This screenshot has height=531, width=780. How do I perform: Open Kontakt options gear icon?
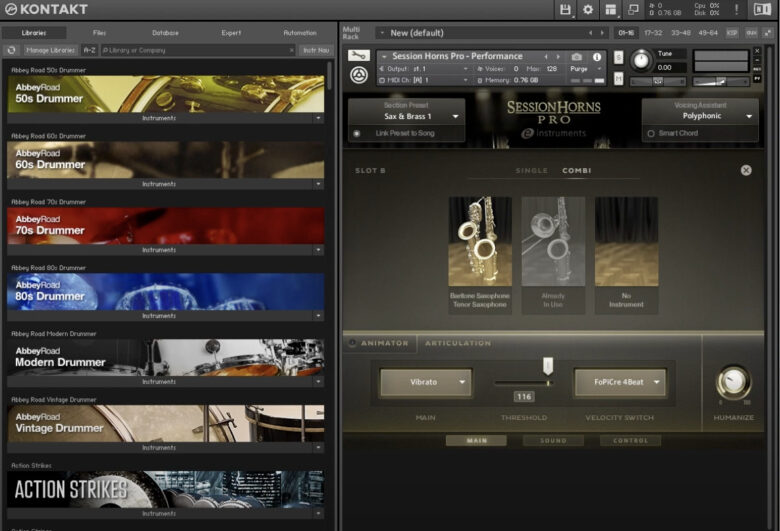coord(588,9)
